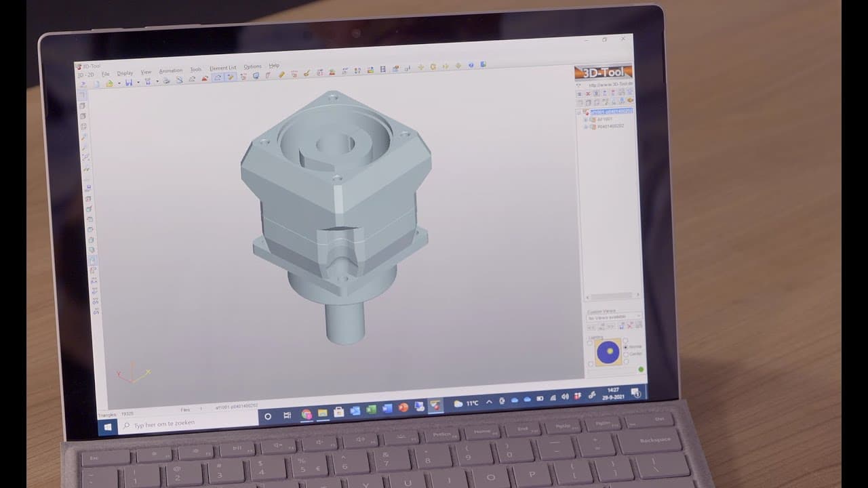868x488 pixels.
Task: Select the Center lighting radio button
Action: click(625, 354)
